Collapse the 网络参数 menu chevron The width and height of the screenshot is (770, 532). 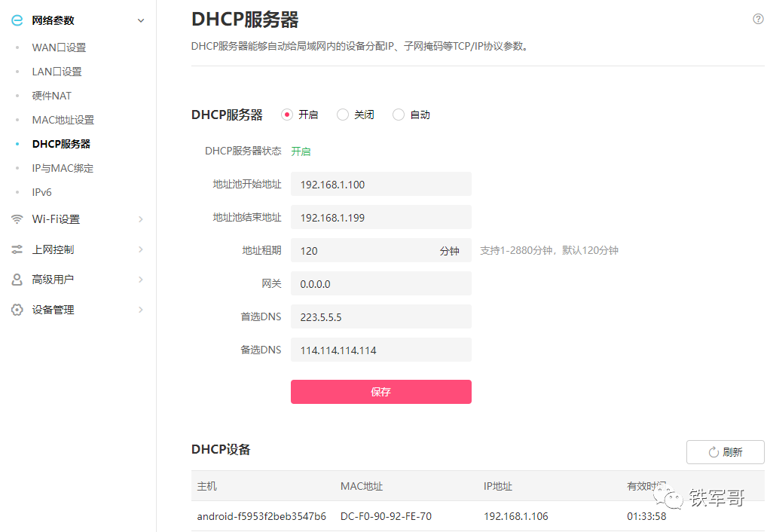pos(141,20)
